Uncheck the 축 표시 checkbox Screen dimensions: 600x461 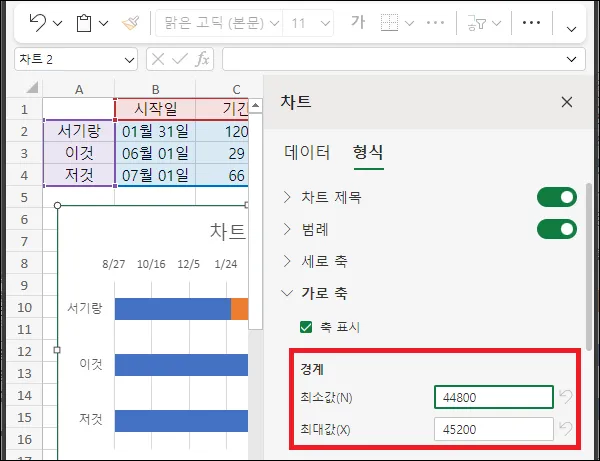(306, 327)
